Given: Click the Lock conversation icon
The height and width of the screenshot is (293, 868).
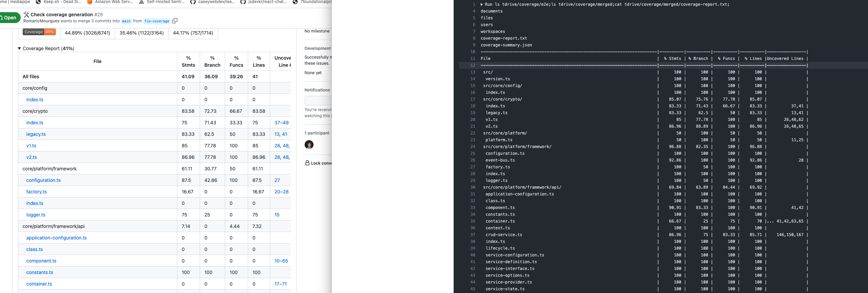Looking at the screenshot, I should [307, 163].
